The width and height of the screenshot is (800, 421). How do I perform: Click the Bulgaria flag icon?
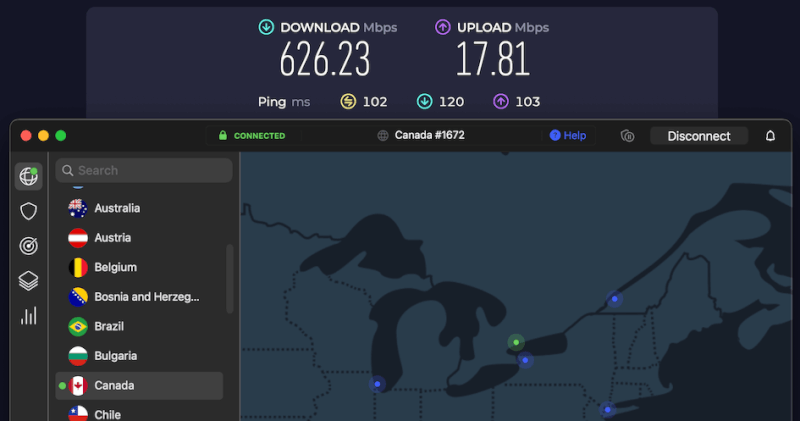[x=78, y=356]
